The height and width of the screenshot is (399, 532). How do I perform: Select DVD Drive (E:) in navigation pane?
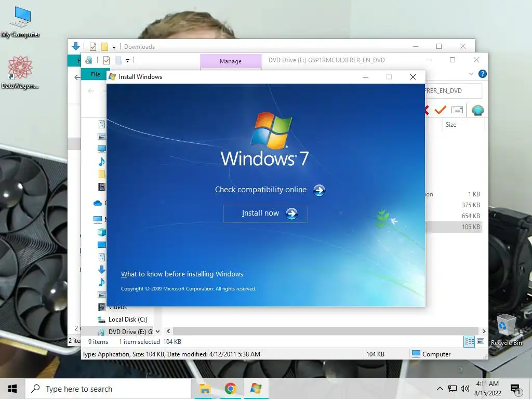point(130,331)
